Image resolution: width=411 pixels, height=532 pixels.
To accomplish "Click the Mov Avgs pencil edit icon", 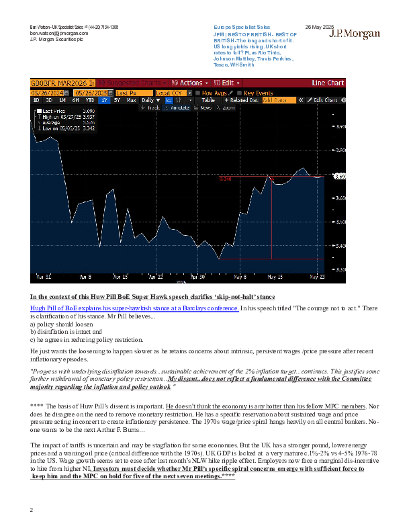I will [231, 93].
